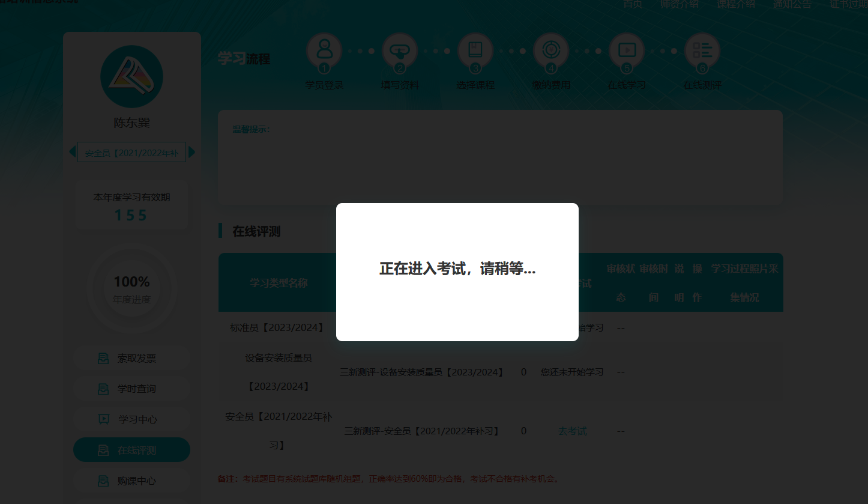Switch to previous course with left arrow

click(x=73, y=152)
